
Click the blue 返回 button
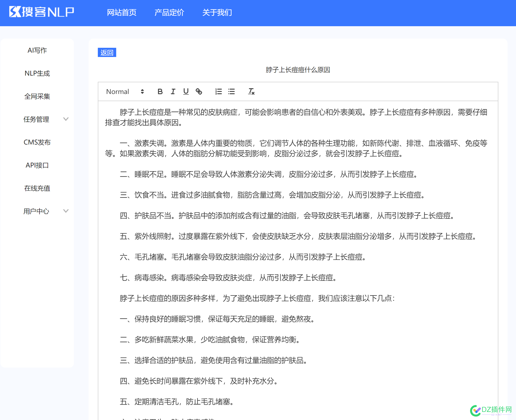107,52
